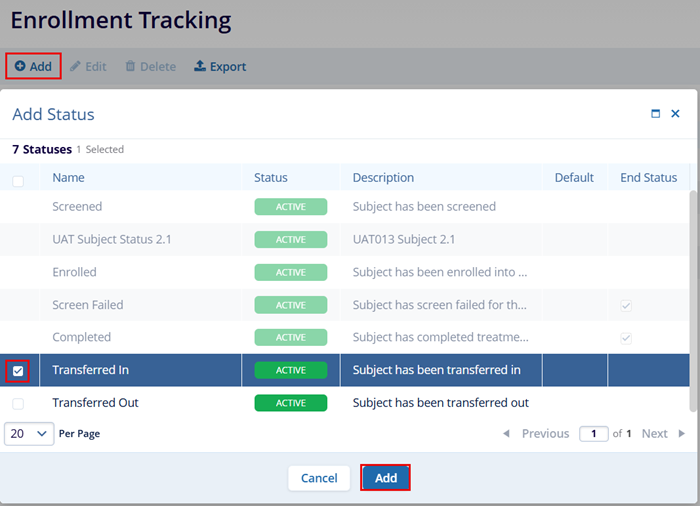Go to next page arrow
The height and width of the screenshot is (506, 700).
click(x=682, y=434)
